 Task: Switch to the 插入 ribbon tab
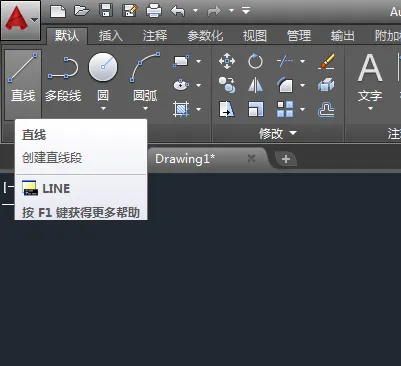111,36
